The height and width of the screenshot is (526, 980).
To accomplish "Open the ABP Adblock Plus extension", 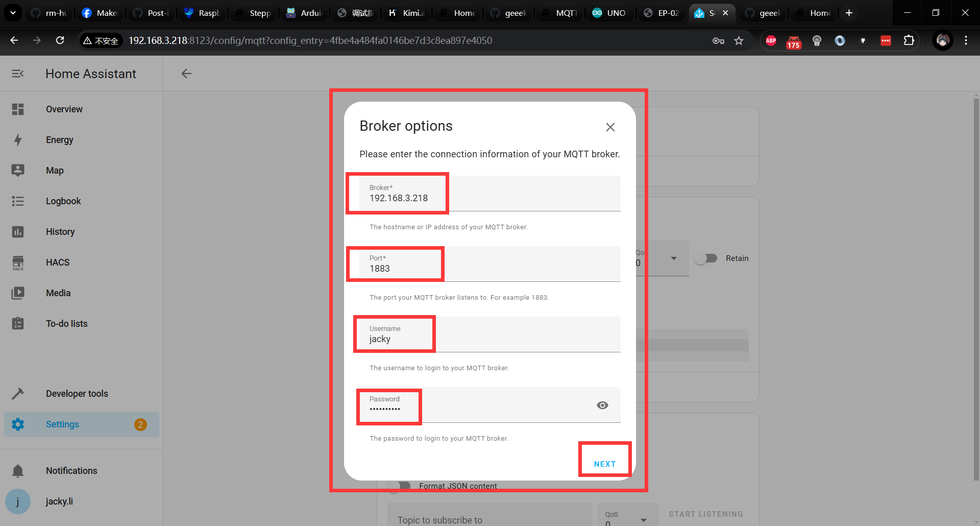I will tap(771, 40).
